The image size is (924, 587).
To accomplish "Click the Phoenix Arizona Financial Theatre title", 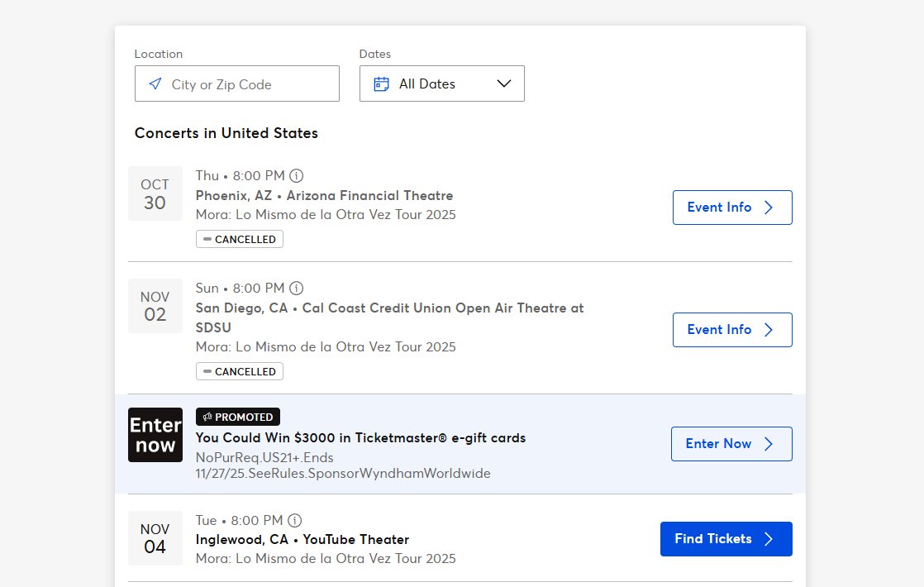I will tap(324, 196).
